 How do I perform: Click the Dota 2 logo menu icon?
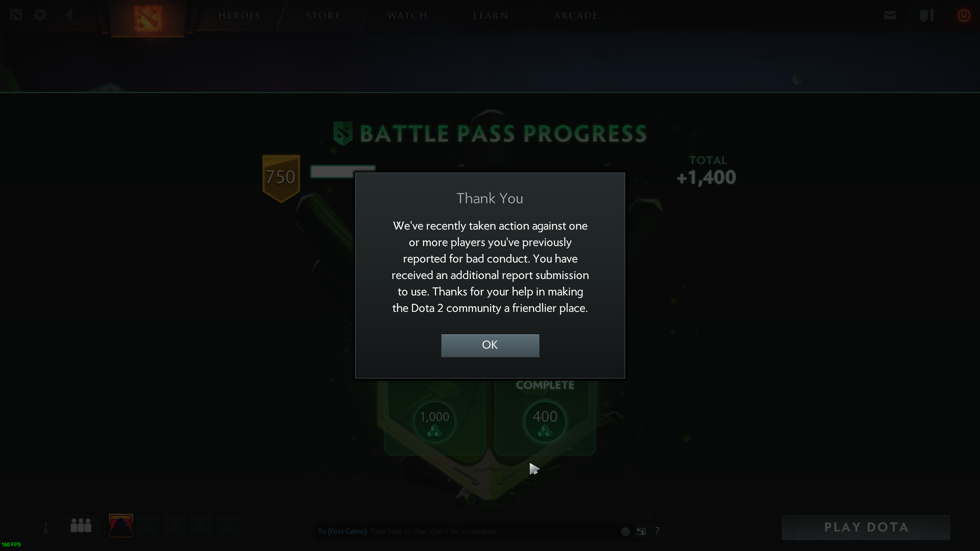(x=16, y=15)
